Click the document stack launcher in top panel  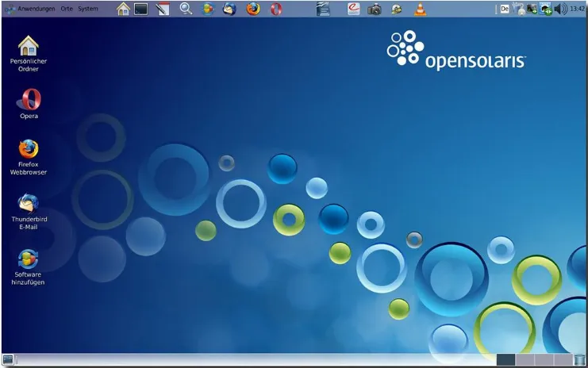[x=323, y=9]
